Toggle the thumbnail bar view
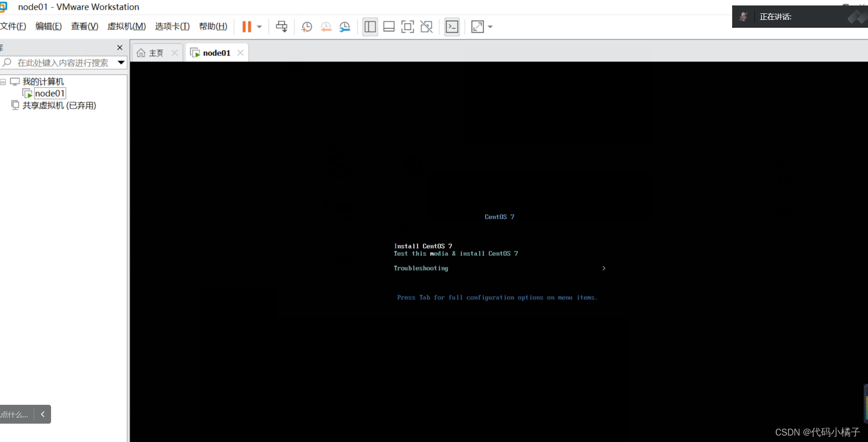Screen dimensions: 868x442 click(x=389, y=27)
